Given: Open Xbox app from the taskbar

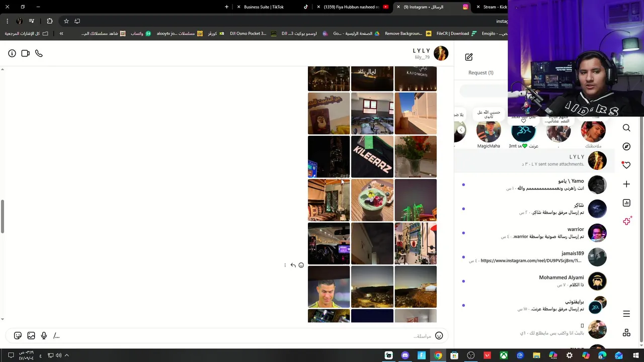Looking at the screenshot, I should (503, 355).
